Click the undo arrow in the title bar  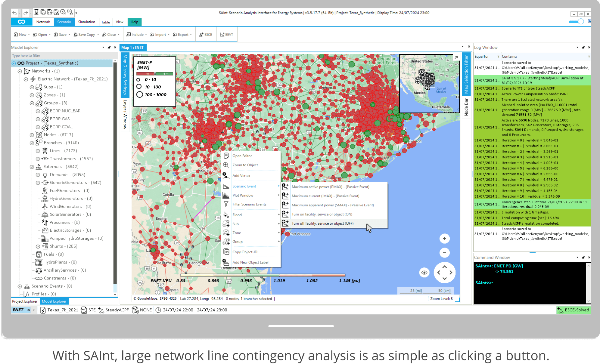14,13
